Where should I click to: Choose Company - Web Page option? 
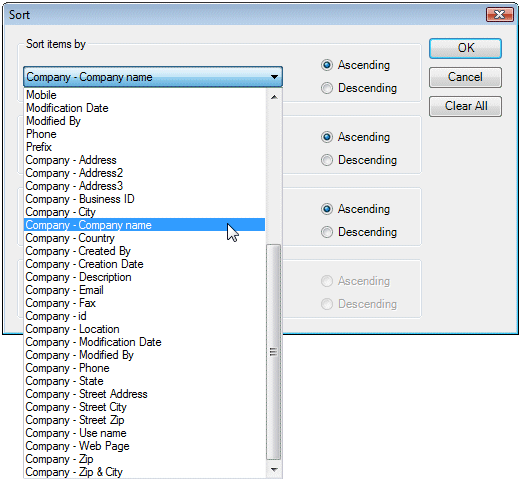tap(144, 446)
